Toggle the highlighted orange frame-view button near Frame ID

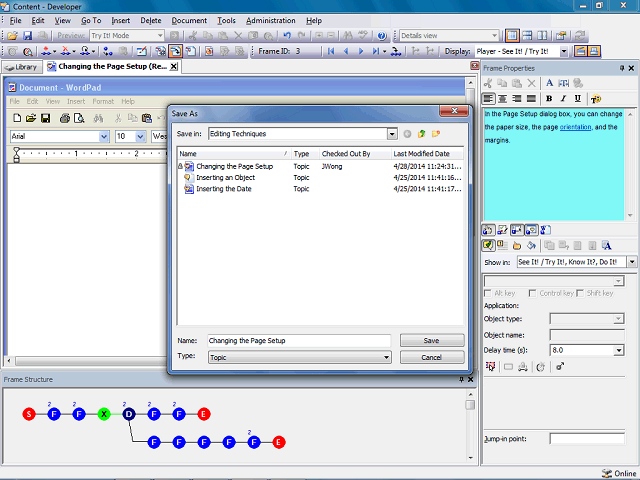tap(176, 51)
